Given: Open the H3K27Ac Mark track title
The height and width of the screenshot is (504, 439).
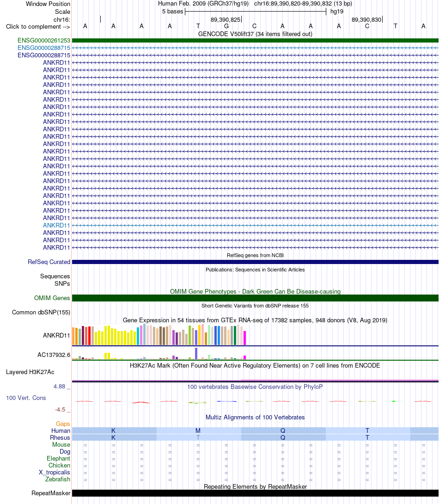Looking at the screenshot, I should pos(255,365).
